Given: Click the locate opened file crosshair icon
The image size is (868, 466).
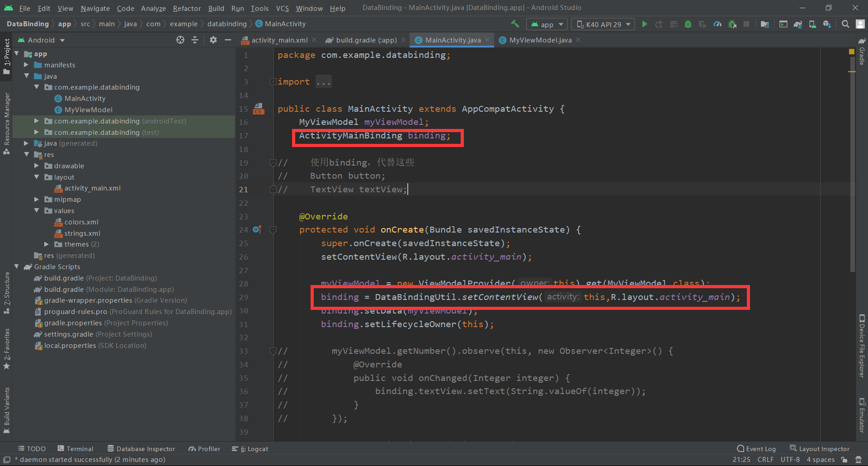Looking at the screenshot, I should pos(180,40).
